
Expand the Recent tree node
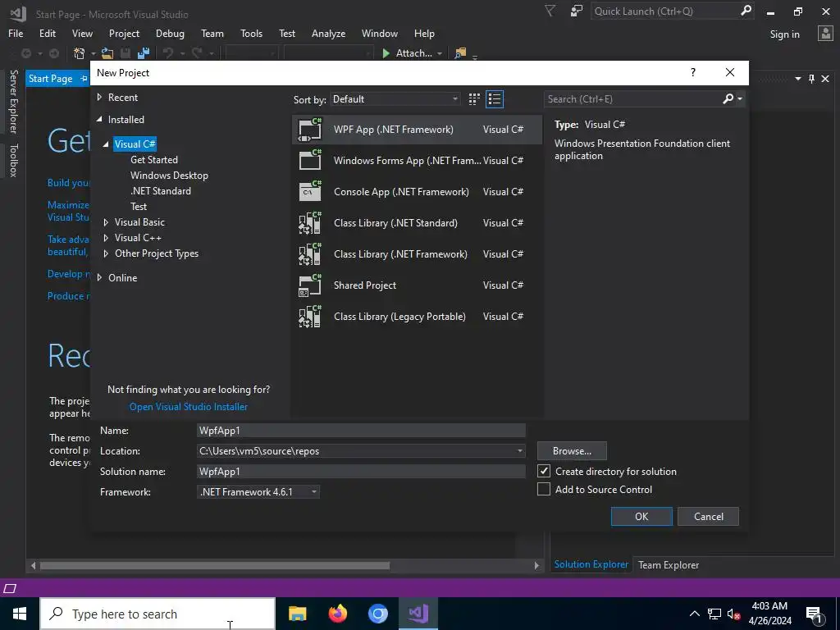[x=99, y=98]
